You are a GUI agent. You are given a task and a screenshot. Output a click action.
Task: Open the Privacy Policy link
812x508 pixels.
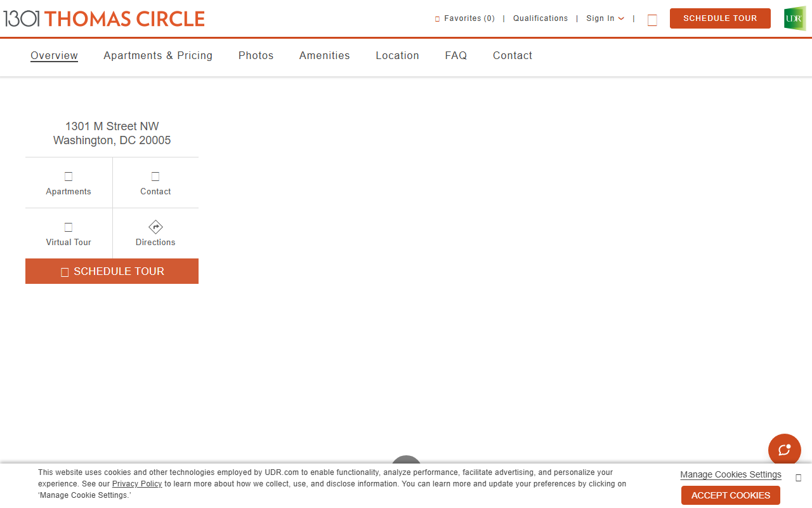(x=137, y=484)
